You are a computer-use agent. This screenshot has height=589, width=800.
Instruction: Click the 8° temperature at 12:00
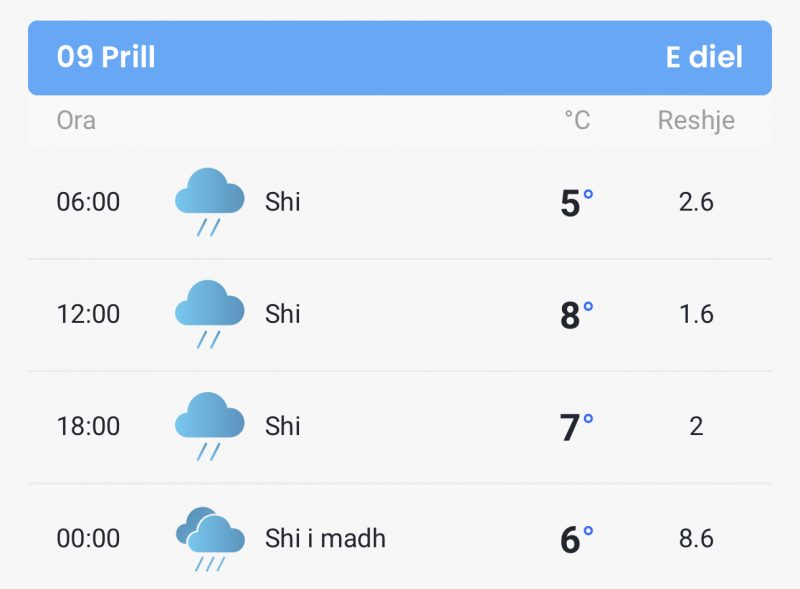click(577, 315)
